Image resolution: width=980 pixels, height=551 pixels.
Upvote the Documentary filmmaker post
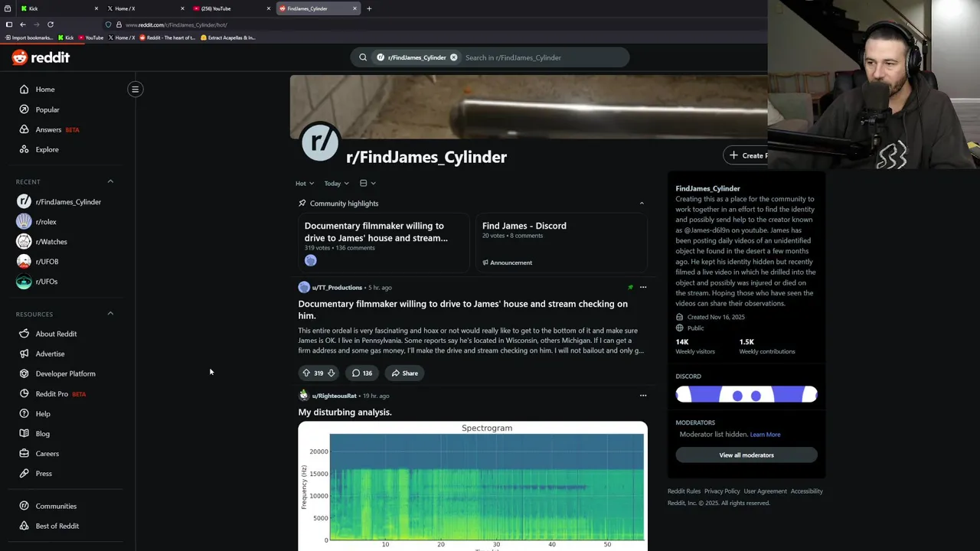click(306, 373)
